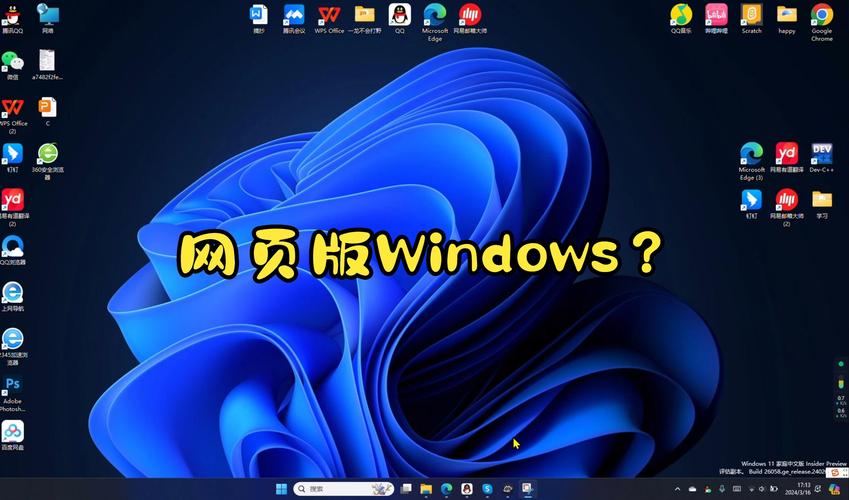Open volume control in system tray

click(x=762, y=489)
